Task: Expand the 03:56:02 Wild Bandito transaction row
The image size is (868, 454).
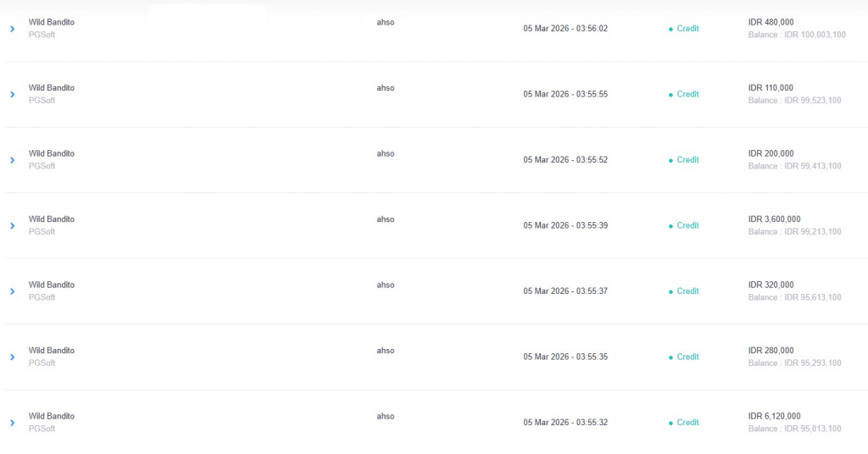Action: [12, 29]
